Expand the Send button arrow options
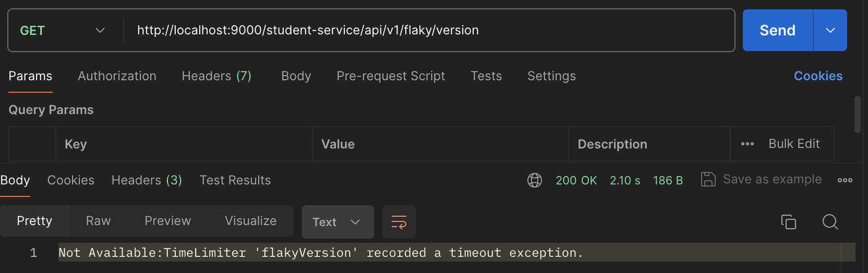The width and height of the screenshot is (868, 273). point(830,31)
